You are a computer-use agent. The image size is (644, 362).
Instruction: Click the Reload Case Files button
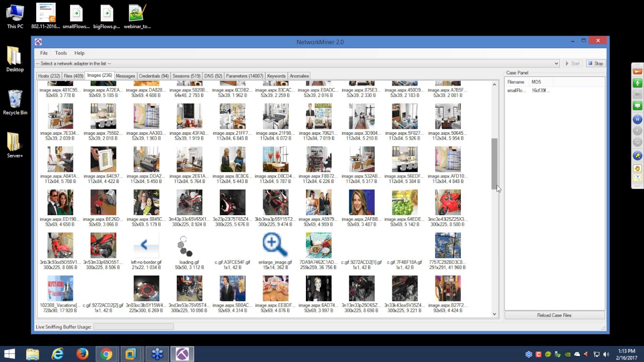tap(554, 315)
